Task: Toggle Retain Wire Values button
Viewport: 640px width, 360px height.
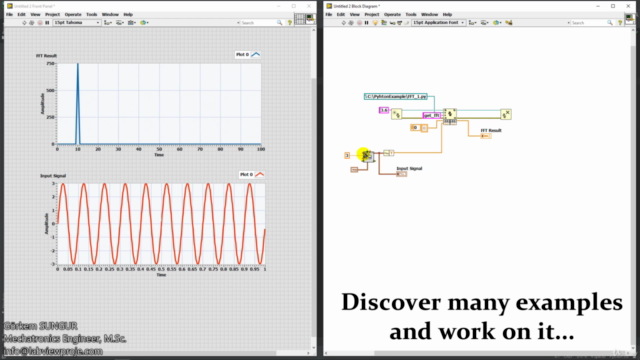Action: point(384,23)
